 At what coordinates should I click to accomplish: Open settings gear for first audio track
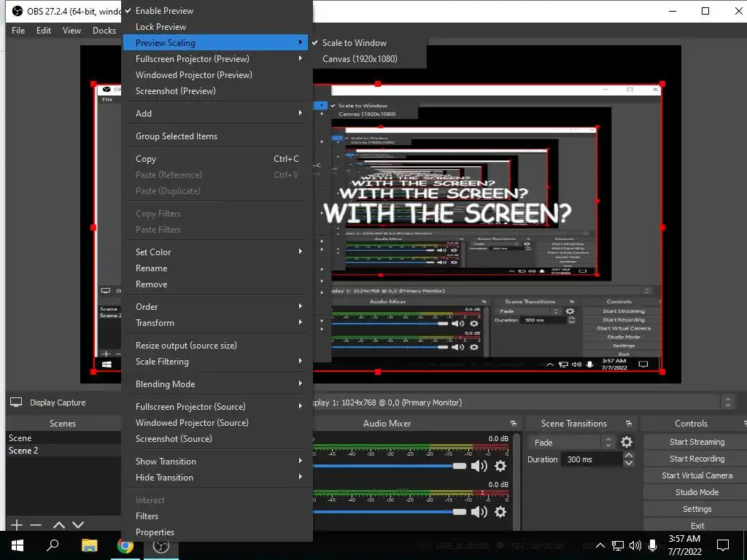[500, 466]
